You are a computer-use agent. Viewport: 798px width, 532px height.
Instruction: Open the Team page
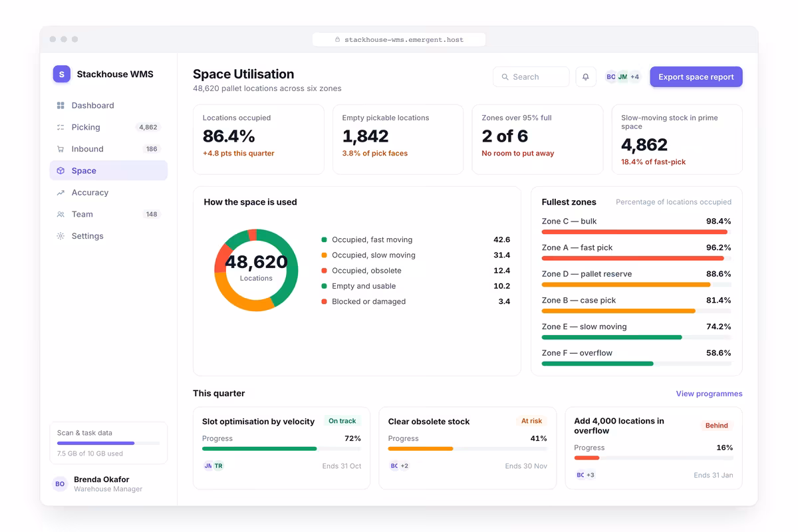(108, 214)
